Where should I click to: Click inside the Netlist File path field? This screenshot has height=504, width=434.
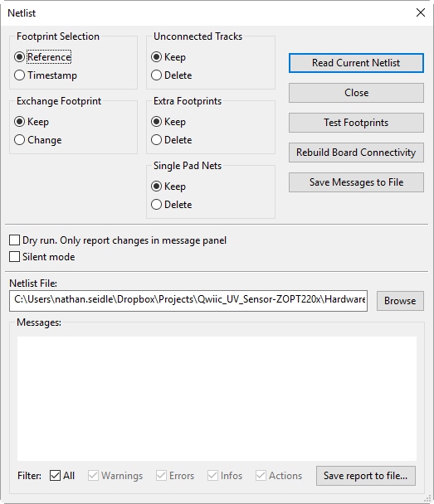(x=188, y=301)
